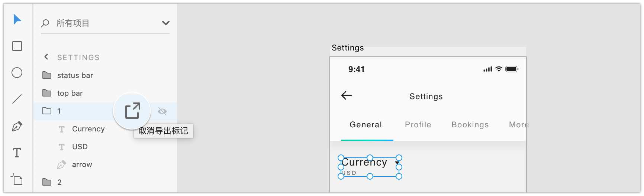644x196 pixels.
Task: Select the Rectangle tool
Action: pyautogui.click(x=17, y=46)
